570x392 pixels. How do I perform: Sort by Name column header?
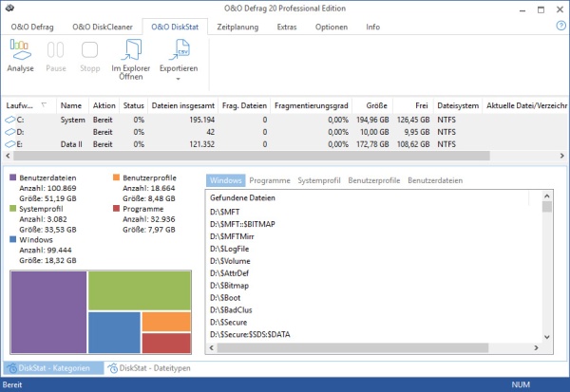pos(72,105)
